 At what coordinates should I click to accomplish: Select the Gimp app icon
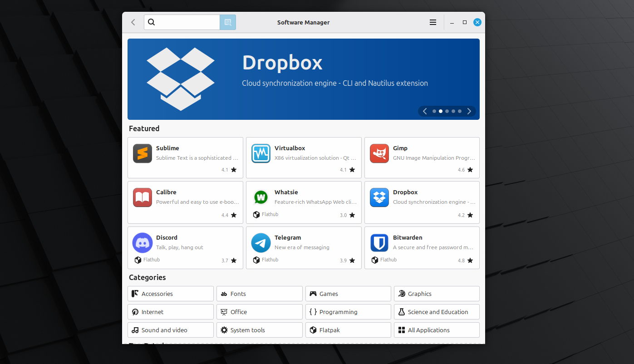point(379,153)
